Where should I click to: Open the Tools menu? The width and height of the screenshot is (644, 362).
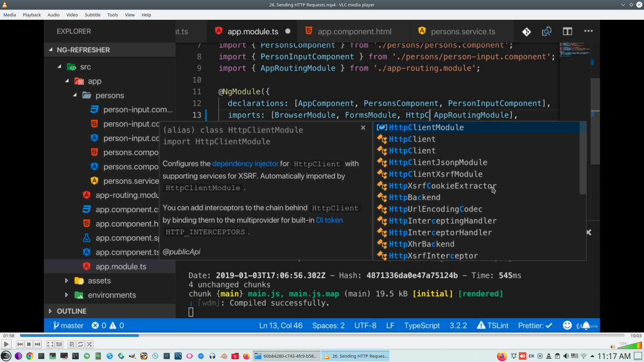pos(112,15)
